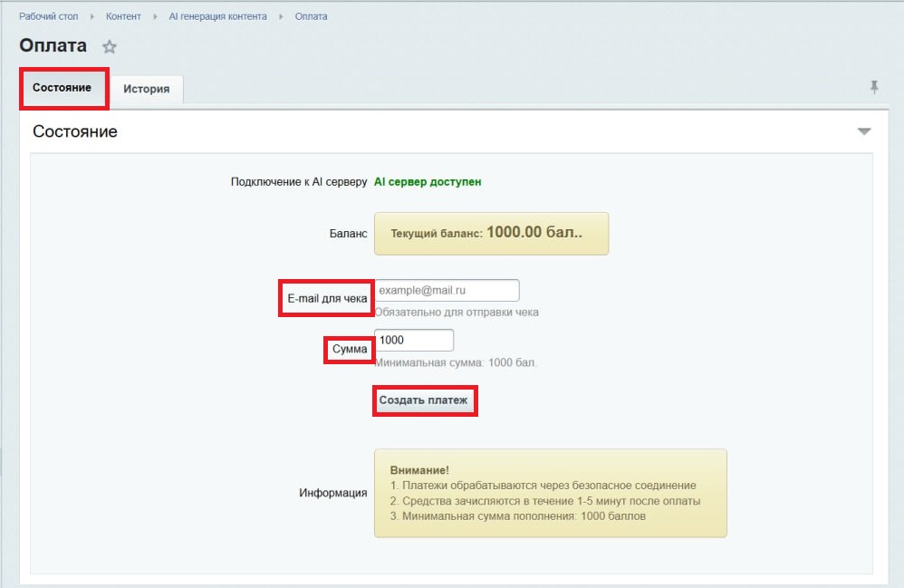904x588 pixels.
Task: Click the Внимание information notice
Action: click(x=550, y=493)
